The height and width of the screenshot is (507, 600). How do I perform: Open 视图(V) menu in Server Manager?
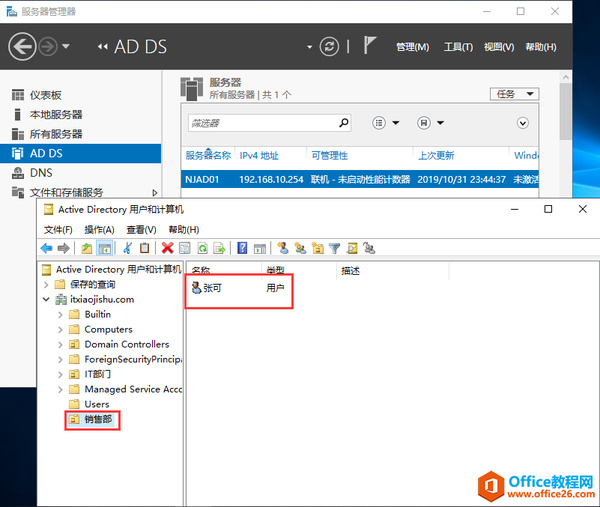pos(499,47)
